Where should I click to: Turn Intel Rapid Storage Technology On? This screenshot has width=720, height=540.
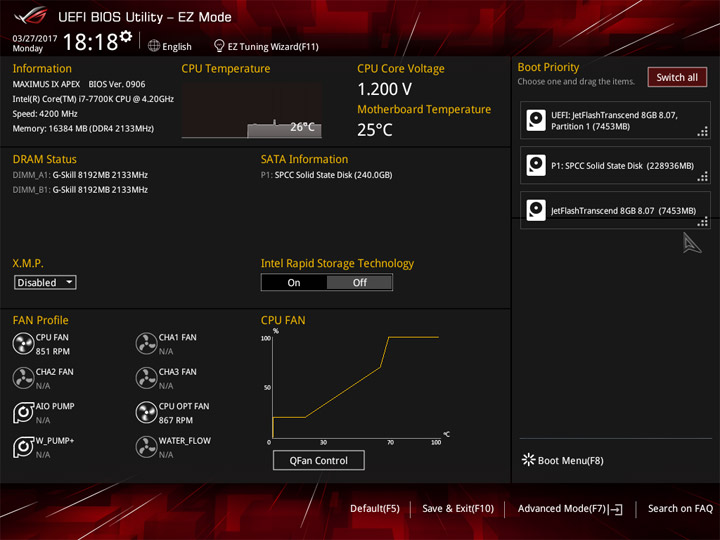(x=294, y=282)
